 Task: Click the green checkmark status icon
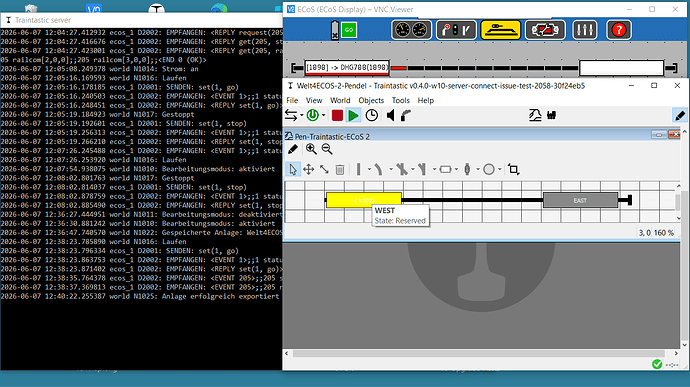pos(657,364)
